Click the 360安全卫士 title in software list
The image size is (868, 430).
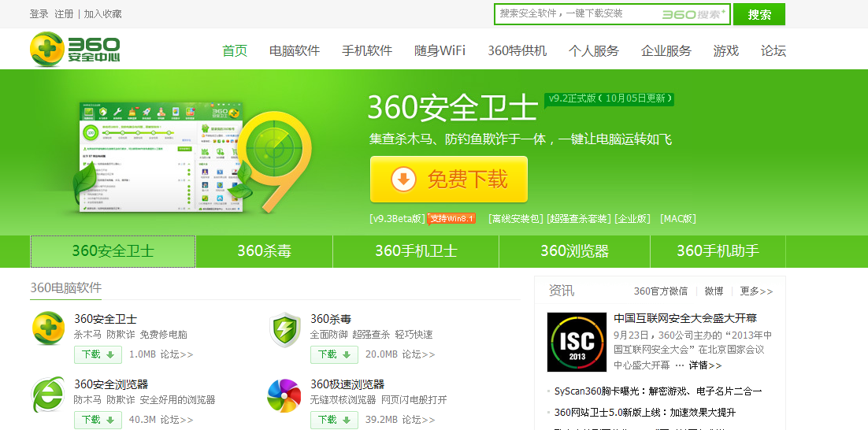[x=106, y=319]
